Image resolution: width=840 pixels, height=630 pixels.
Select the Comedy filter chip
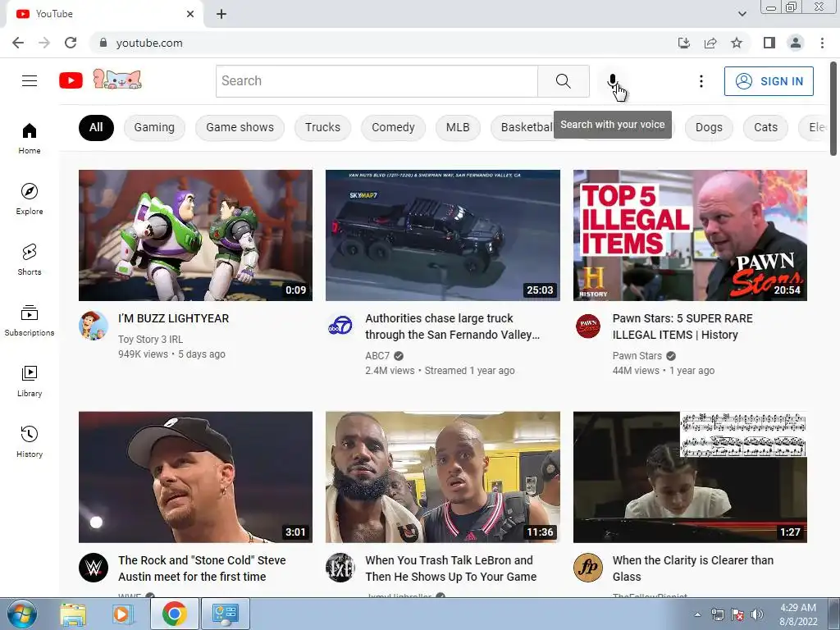pyautogui.click(x=393, y=127)
